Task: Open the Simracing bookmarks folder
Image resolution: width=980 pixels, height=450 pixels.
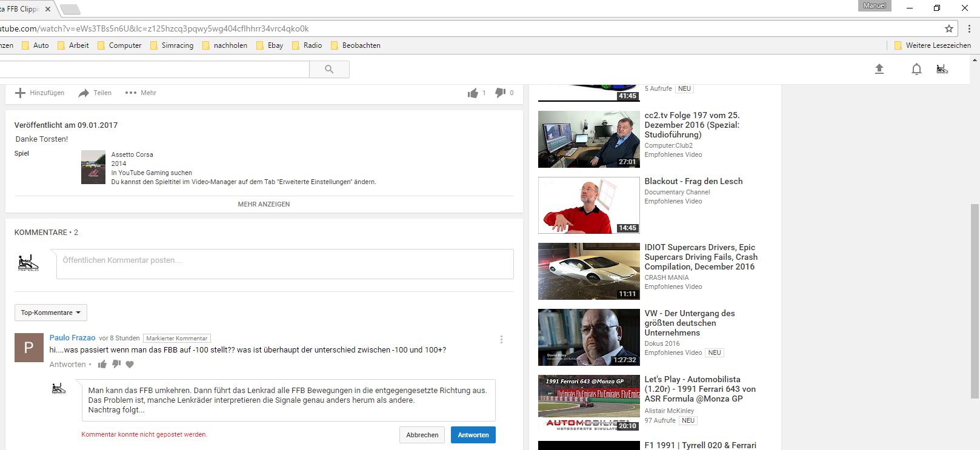Action: 172,45
